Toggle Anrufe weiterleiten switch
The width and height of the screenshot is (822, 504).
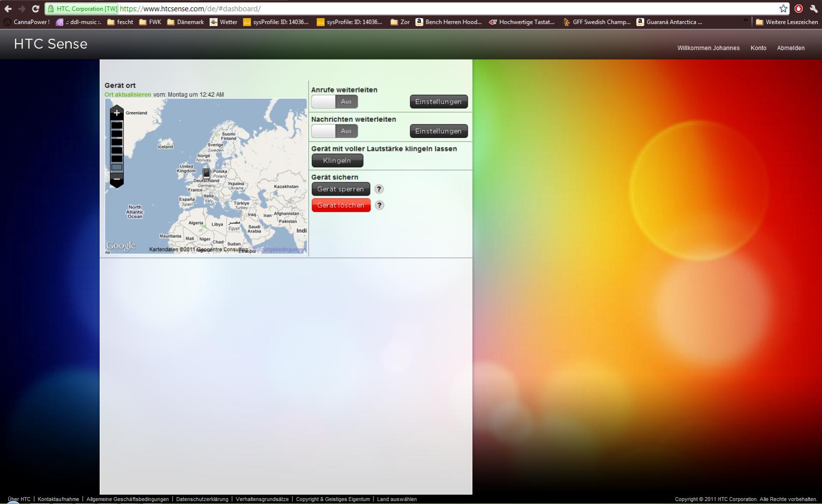[335, 102]
